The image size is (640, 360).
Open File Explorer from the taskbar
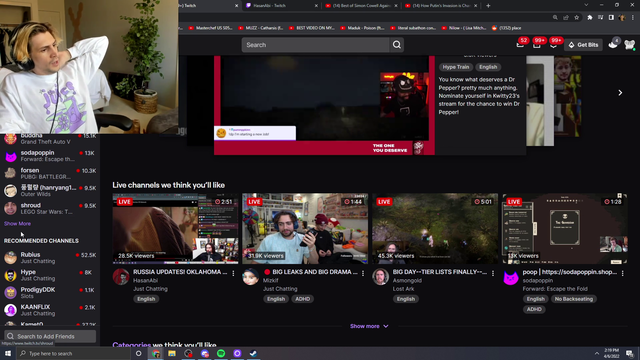point(172,353)
